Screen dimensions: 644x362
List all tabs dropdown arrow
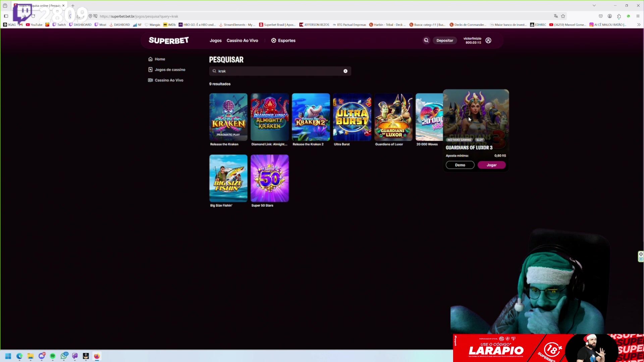click(594, 6)
